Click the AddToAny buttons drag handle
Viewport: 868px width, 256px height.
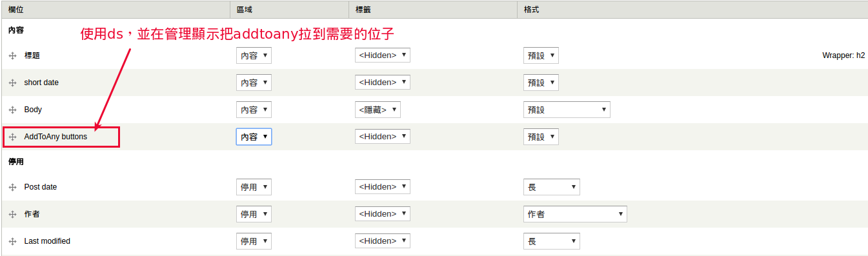coord(12,137)
